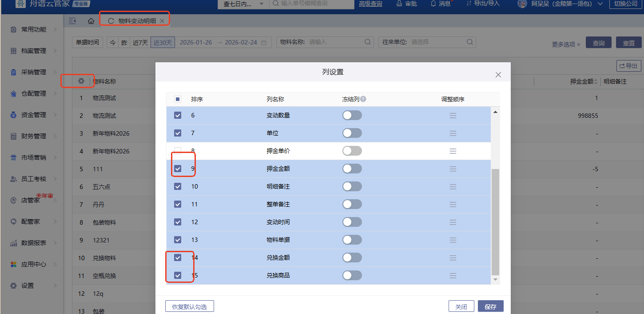Click the 物料名称 search magnifier icon
The height and width of the screenshot is (314, 644).
coord(368,42)
